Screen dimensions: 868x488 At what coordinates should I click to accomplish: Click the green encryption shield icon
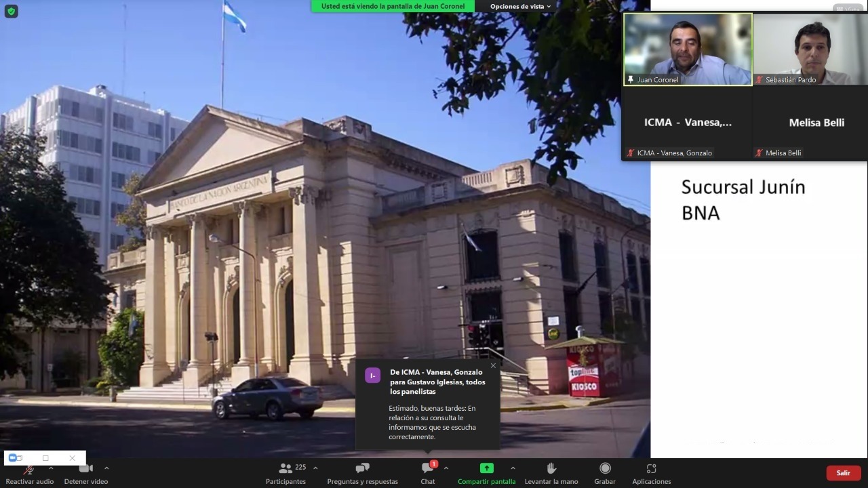tap(11, 11)
